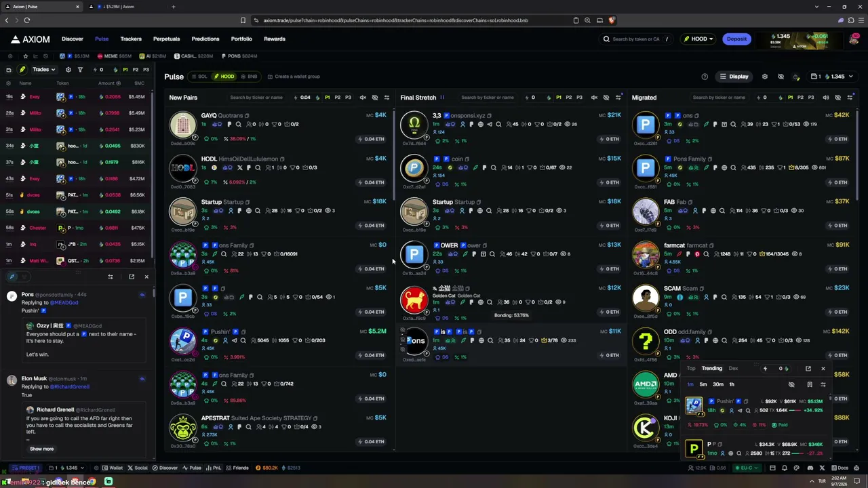Open the help question mark icon
Image resolution: width=868 pixels, height=488 pixels.
(x=705, y=77)
